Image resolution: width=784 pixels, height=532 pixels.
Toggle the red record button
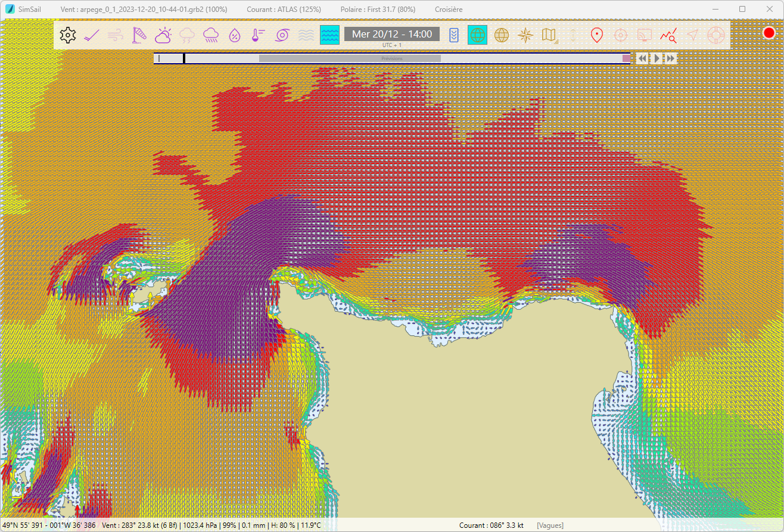(769, 33)
